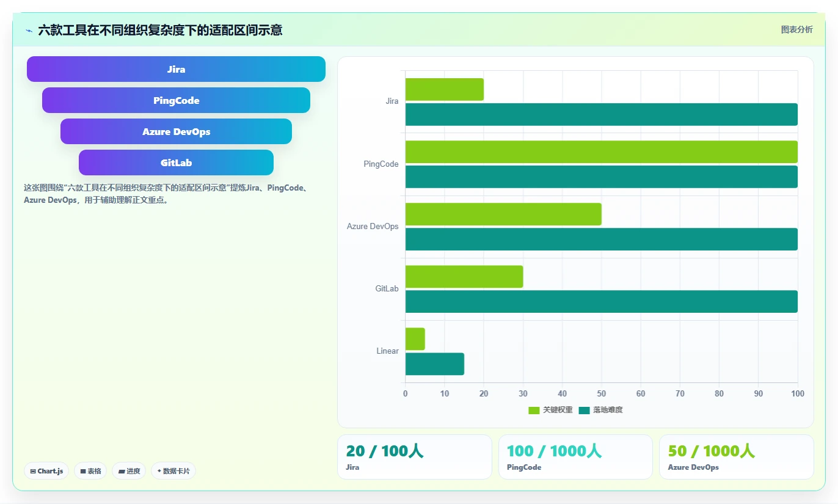Open the 100 / 1000人 PingCode data card
Image resolution: width=838 pixels, height=504 pixels.
point(575,457)
